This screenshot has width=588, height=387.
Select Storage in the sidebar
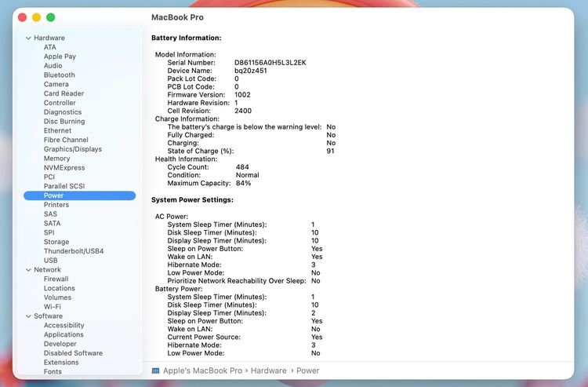(x=56, y=242)
